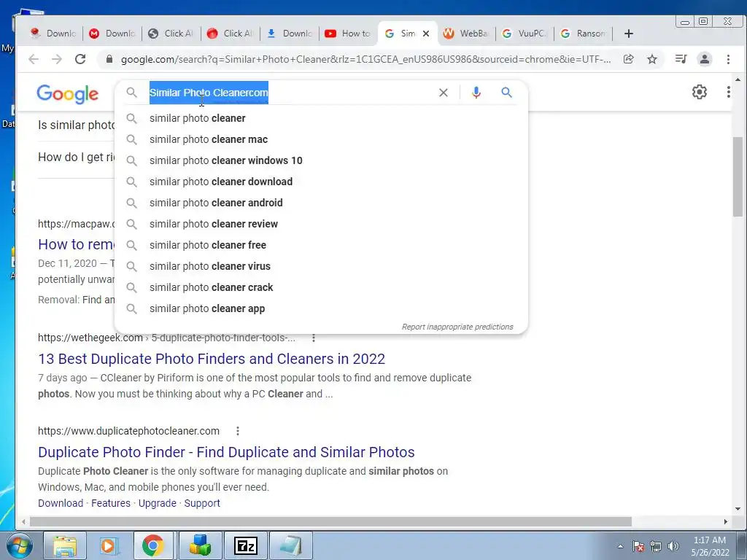
Task: Open the Support sitelink
Action: tap(202, 503)
